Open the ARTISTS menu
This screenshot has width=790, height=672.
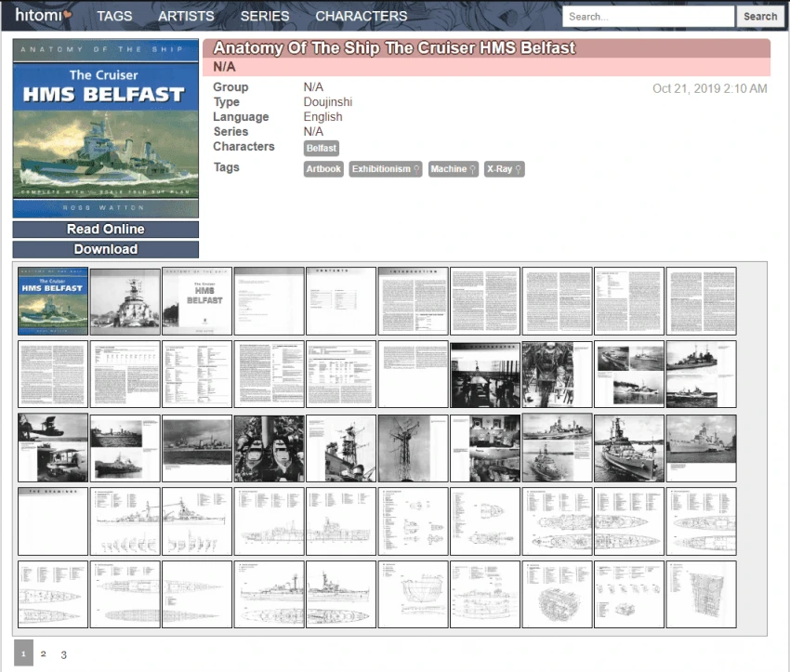click(x=186, y=16)
